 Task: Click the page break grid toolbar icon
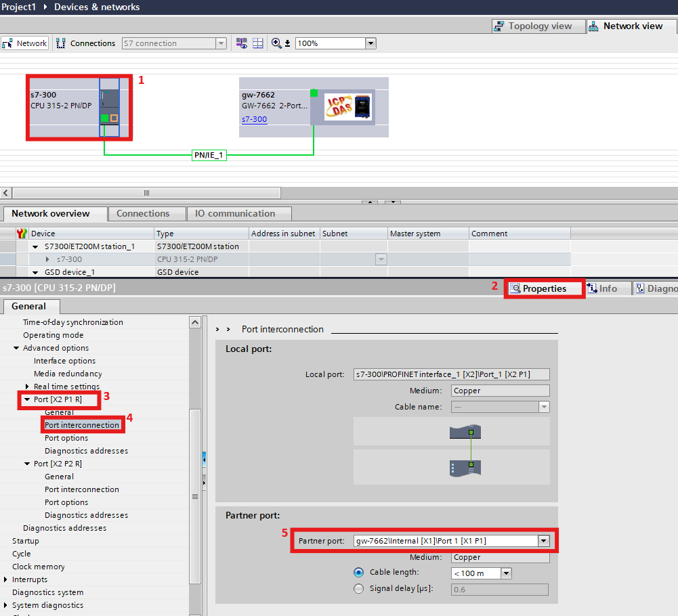(258, 43)
